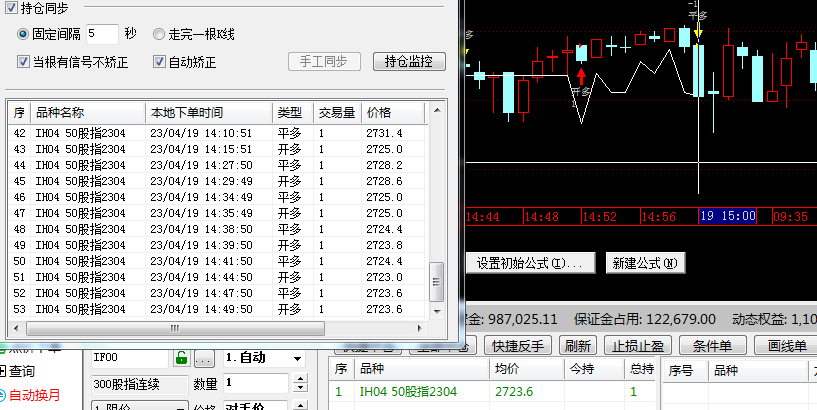Sort by 品种名称 column header
The width and height of the screenshot is (817, 410).
tap(88, 113)
